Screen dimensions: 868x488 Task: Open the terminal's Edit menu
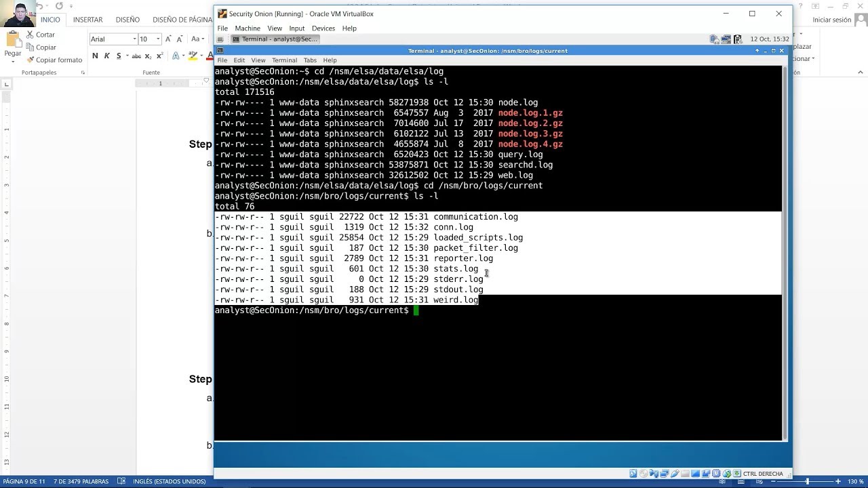point(239,60)
